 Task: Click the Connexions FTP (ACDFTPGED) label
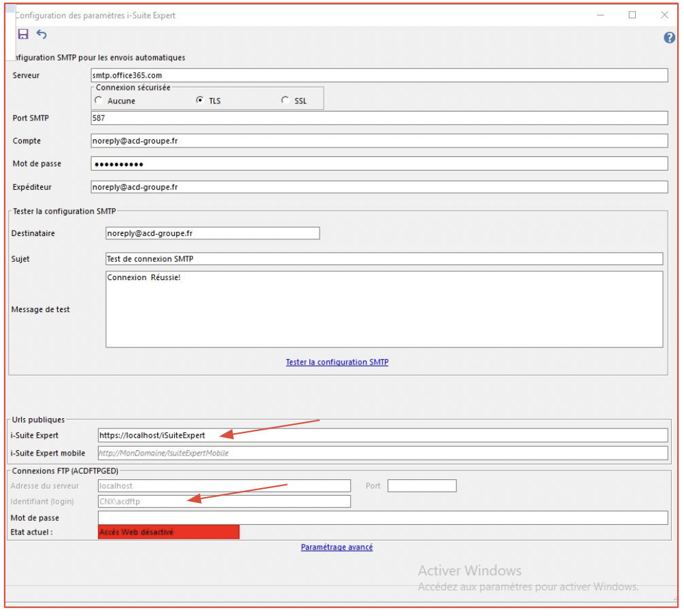click(65, 470)
